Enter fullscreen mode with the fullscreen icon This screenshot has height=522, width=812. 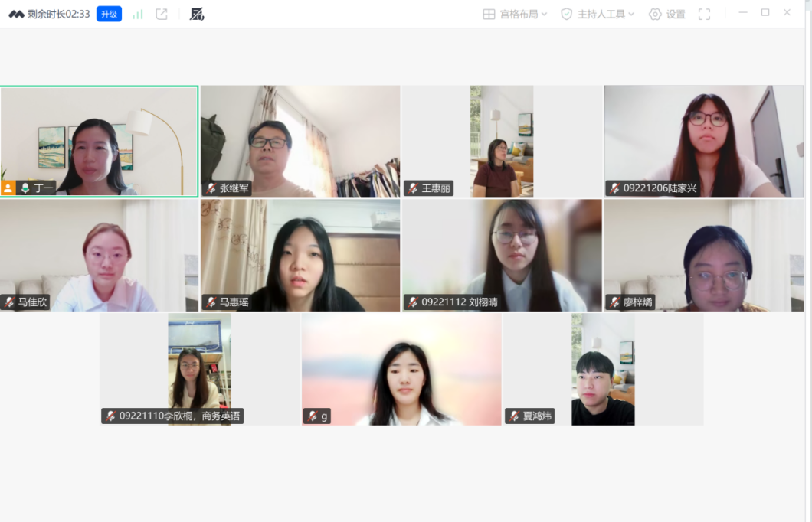[x=705, y=14]
